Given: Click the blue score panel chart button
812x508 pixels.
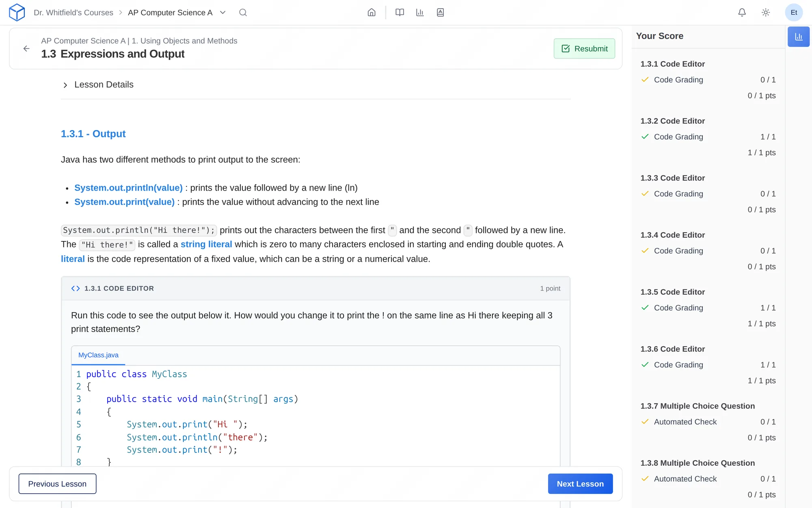Looking at the screenshot, I should click(798, 37).
